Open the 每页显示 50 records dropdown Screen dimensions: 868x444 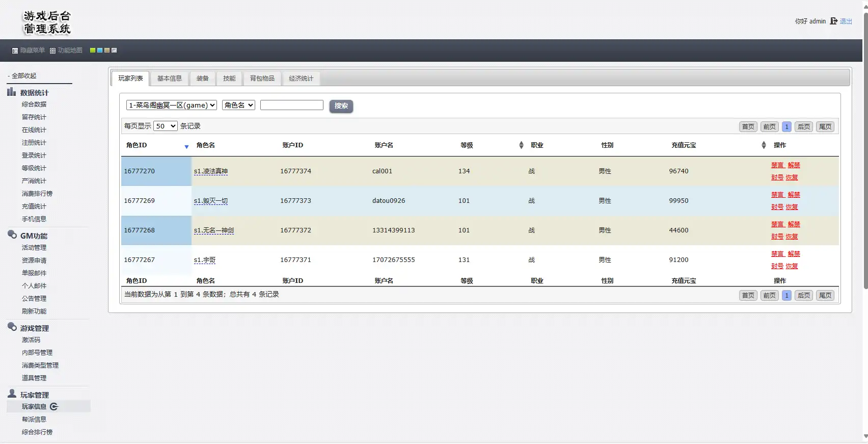(x=166, y=126)
